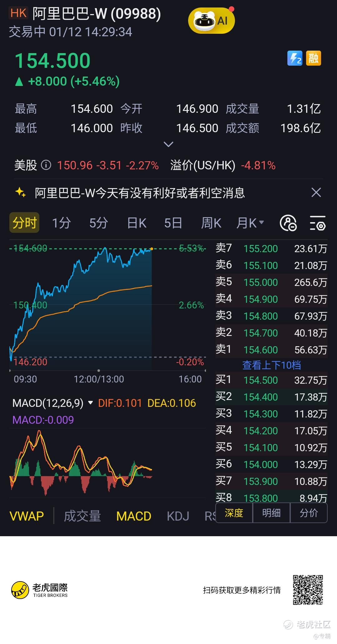The width and height of the screenshot is (337, 644).
Task: Tap the 卖6 row at 155.100
Action: (x=271, y=265)
